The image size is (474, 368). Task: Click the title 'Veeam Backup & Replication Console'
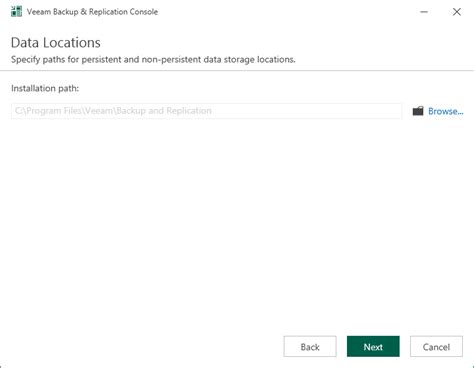click(x=92, y=12)
